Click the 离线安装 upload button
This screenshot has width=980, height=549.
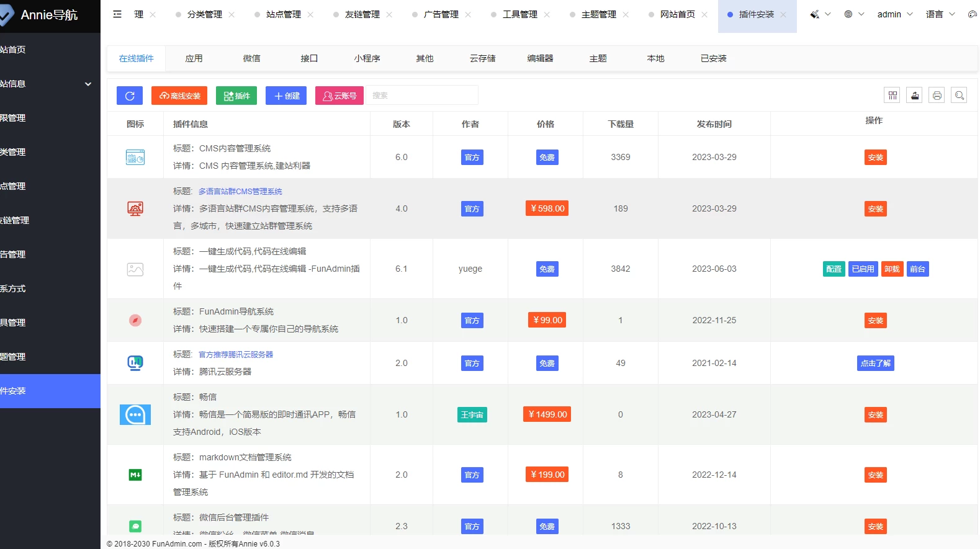(x=179, y=96)
